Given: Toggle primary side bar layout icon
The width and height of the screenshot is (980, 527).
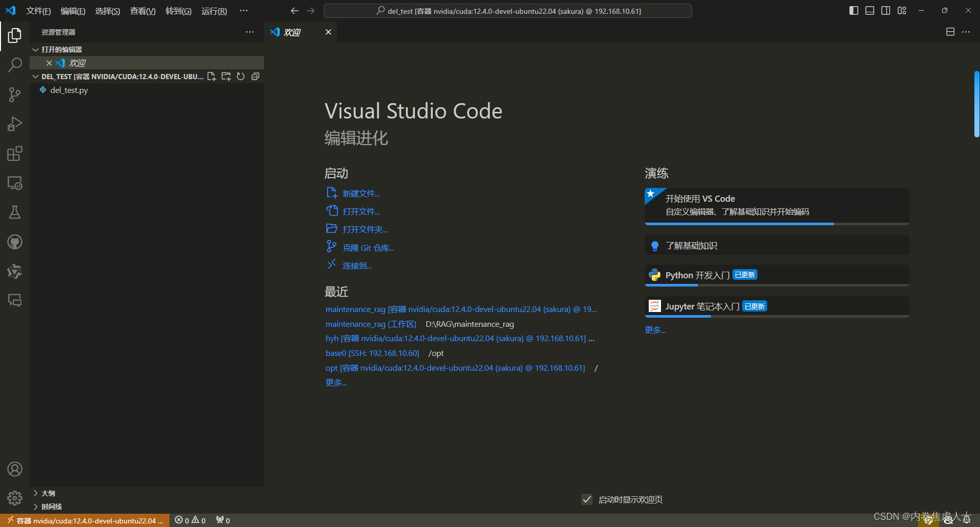Looking at the screenshot, I should (853, 11).
